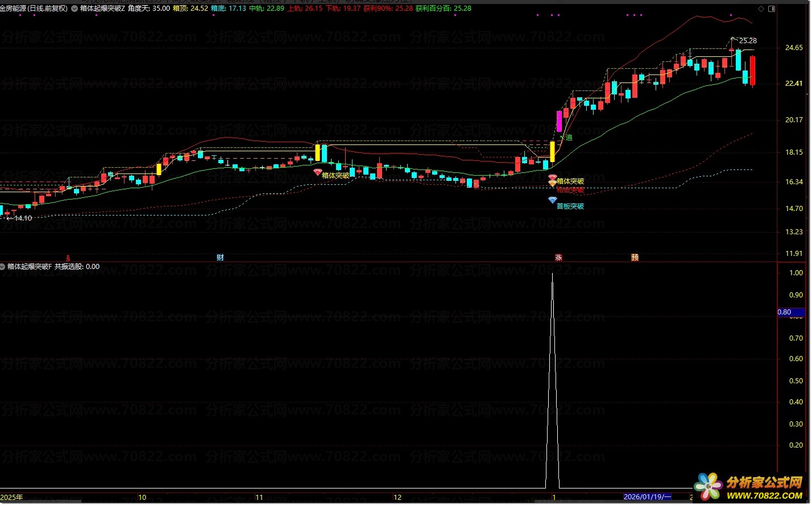812x505 pixels.
Task: Click the 金房能源(日线.前复权) stock title
Action: [x=34, y=9]
